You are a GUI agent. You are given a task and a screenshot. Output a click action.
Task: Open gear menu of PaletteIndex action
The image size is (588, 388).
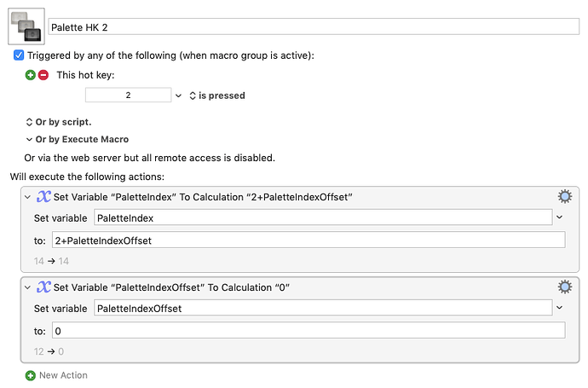(x=565, y=196)
